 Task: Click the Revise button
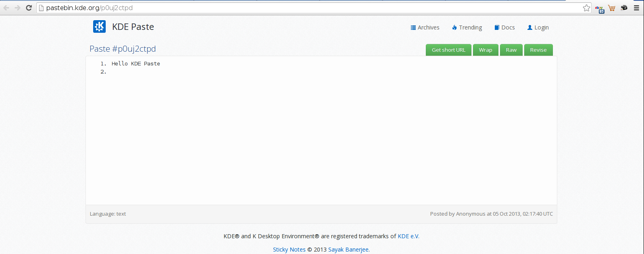pos(538,50)
